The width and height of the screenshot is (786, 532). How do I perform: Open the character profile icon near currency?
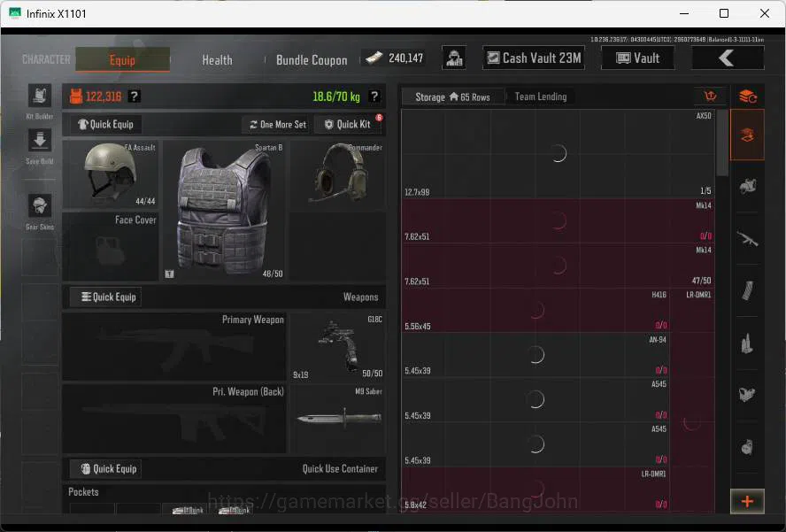click(454, 58)
